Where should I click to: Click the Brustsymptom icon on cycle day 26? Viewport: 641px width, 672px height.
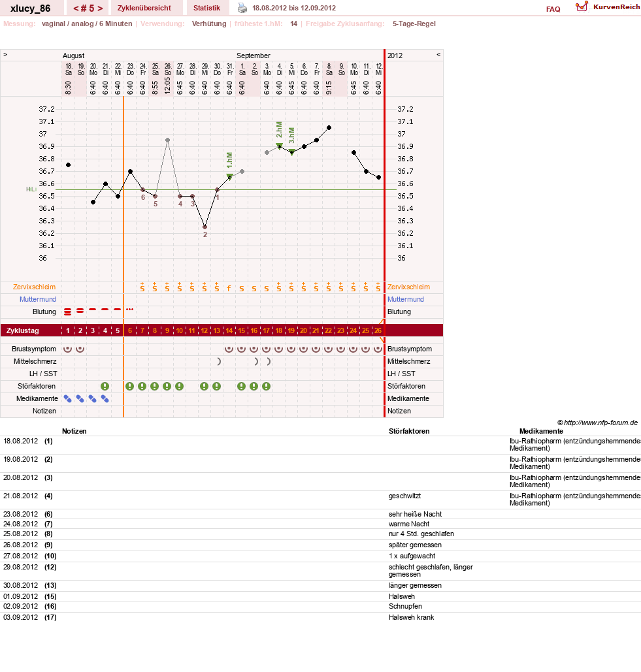click(378, 349)
